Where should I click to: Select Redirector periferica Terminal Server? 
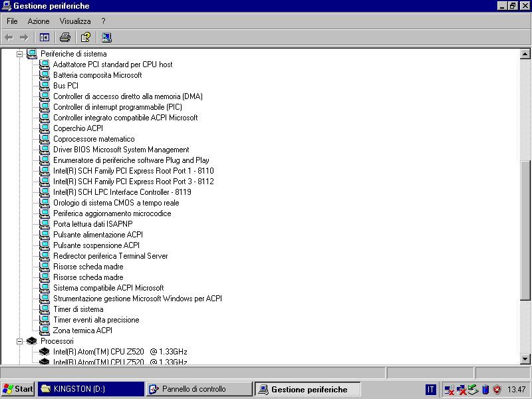point(110,256)
